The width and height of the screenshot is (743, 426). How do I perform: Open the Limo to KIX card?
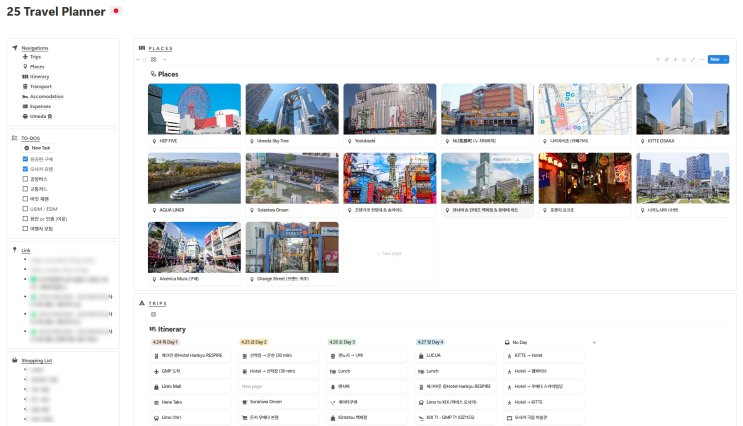click(455, 402)
